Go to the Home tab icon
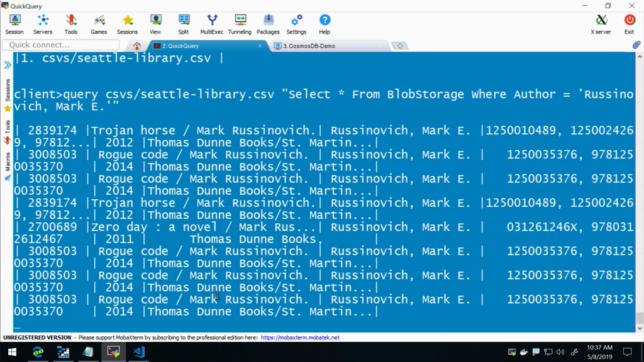This screenshot has width=644, height=362. (x=136, y=45)
